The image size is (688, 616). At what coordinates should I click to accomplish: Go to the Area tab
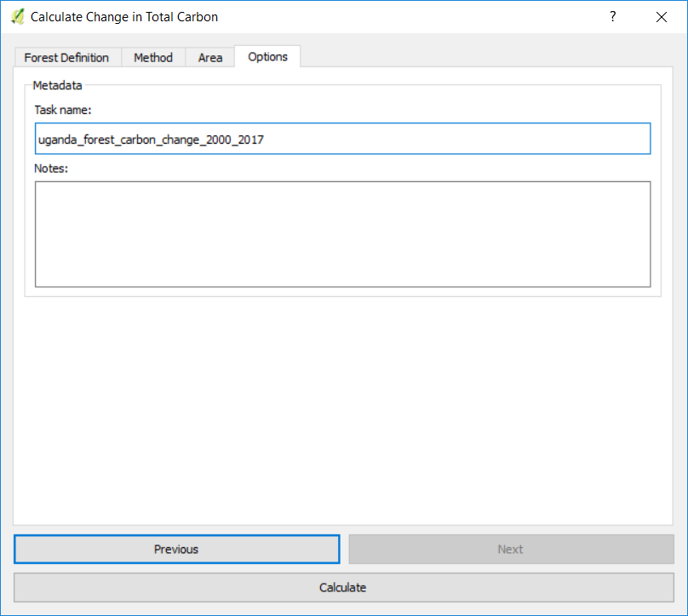coord(210,58)
